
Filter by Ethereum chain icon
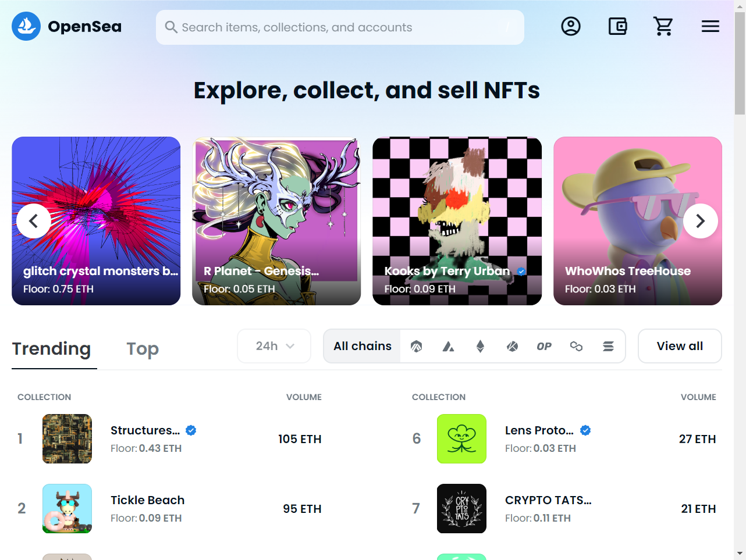pyautogui.click(x=480, y=347)
